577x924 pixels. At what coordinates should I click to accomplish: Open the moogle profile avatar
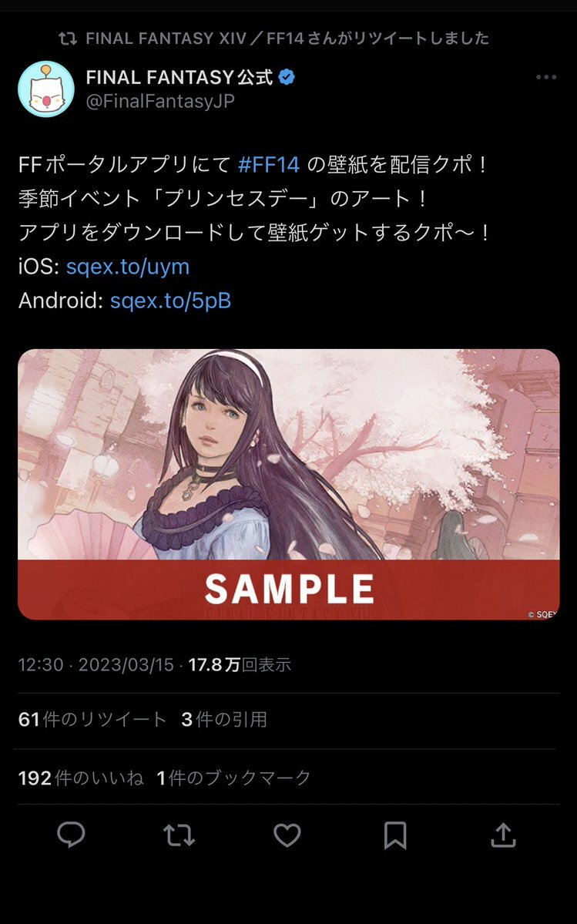[x=46, y=89]
